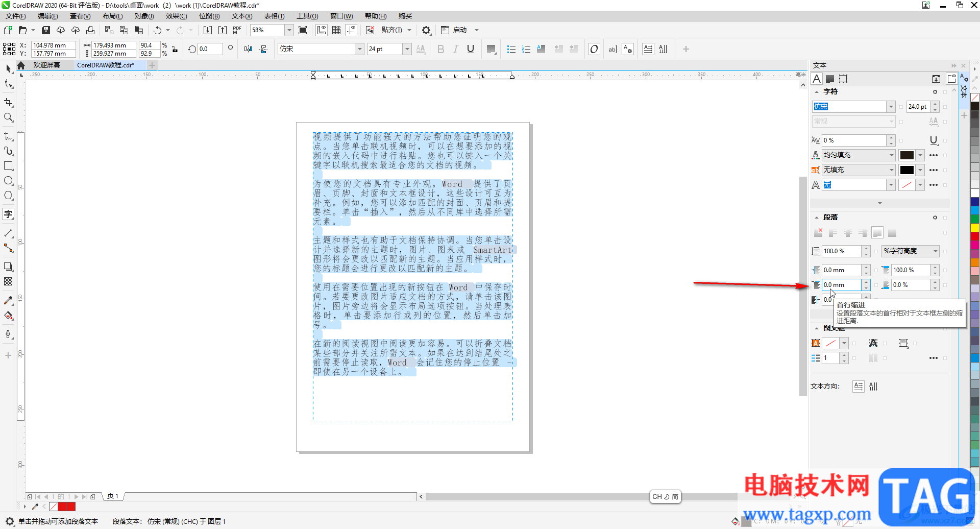
Task: Open the 均匀填充 fill type dropdown
Action: pos(859,155)
